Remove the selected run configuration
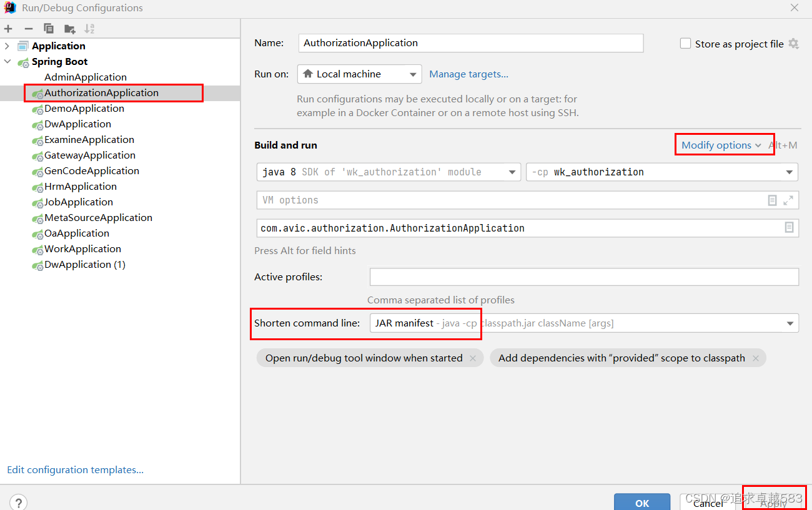 tap(28, 28)
